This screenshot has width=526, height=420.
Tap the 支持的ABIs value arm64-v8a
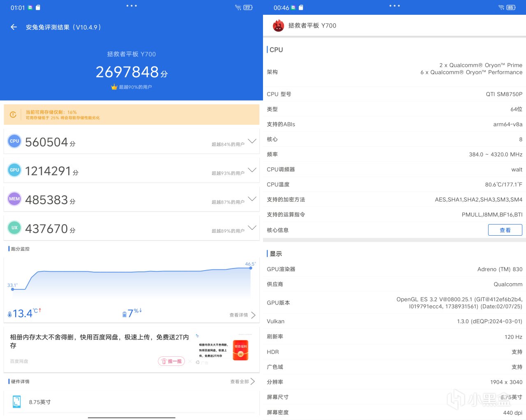(508, 124)
